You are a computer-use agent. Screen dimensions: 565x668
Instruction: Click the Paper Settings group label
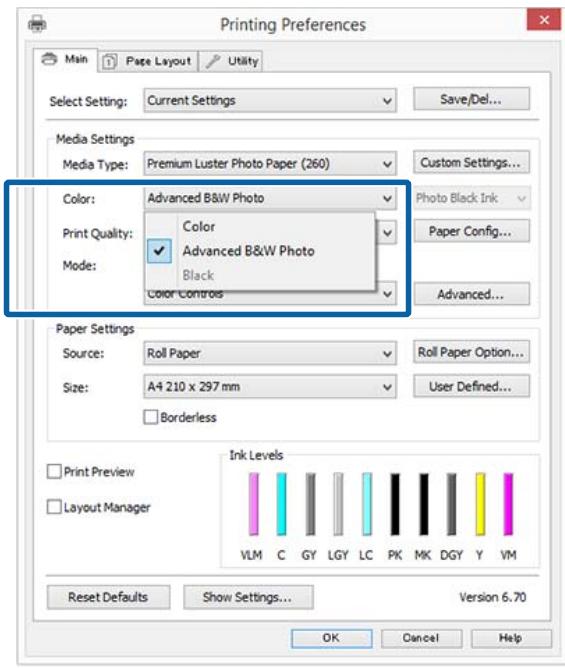click(95, 329)
